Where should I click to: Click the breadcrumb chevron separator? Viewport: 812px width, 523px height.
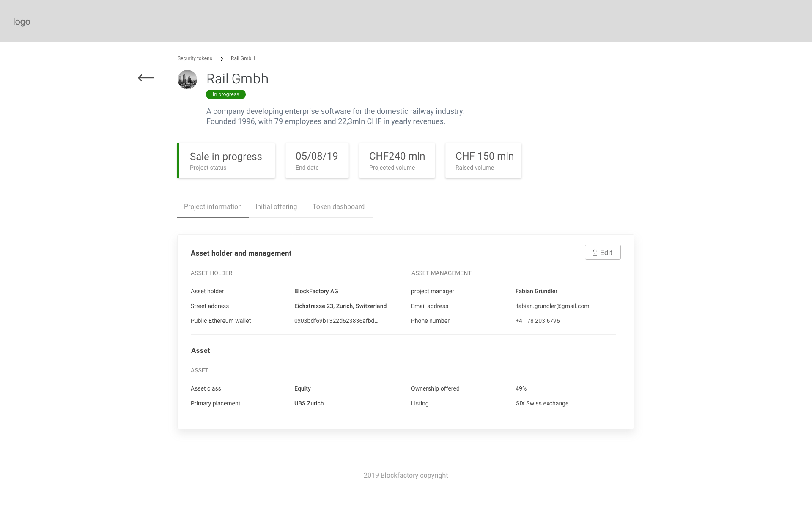click(x=222, y=58)
